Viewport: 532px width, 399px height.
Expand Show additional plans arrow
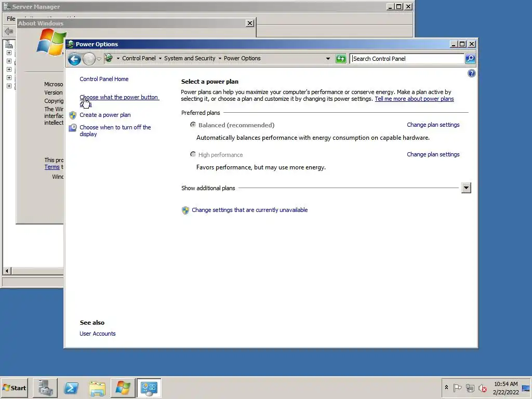[x=466, y=188]
